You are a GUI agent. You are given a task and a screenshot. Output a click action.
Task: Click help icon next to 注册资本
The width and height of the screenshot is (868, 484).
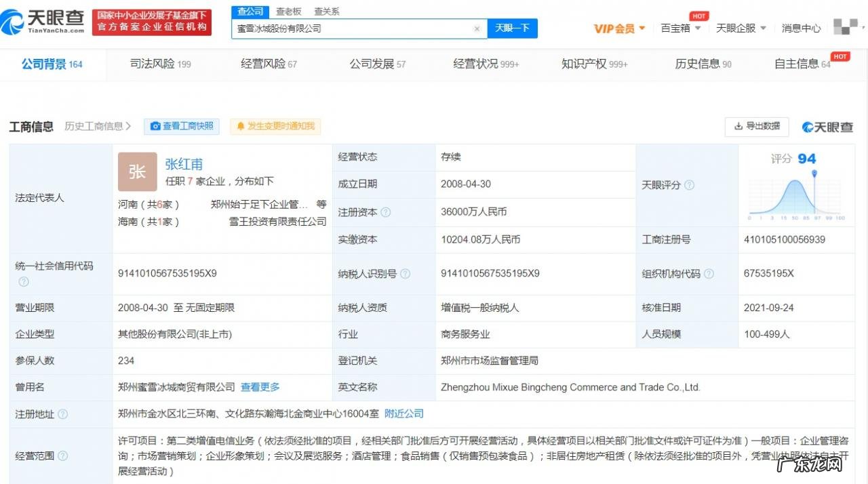pyautogui.click(x=386, y=212)
